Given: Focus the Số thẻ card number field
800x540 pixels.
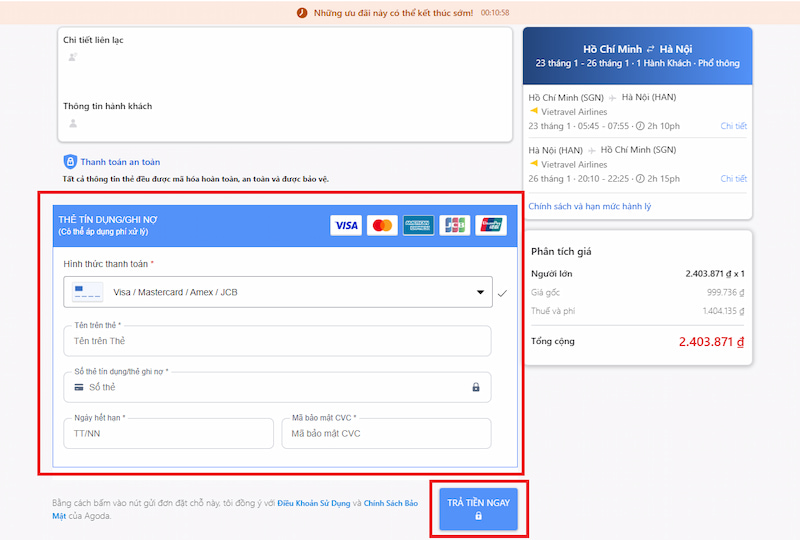Looking at the screenshot, I should [x=277, y=387].
